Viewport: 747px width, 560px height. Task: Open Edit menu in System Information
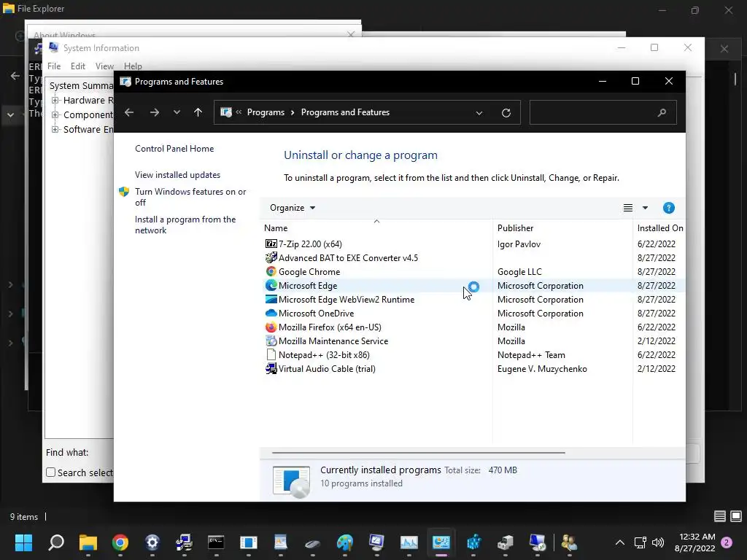click(x=77, y=66)
